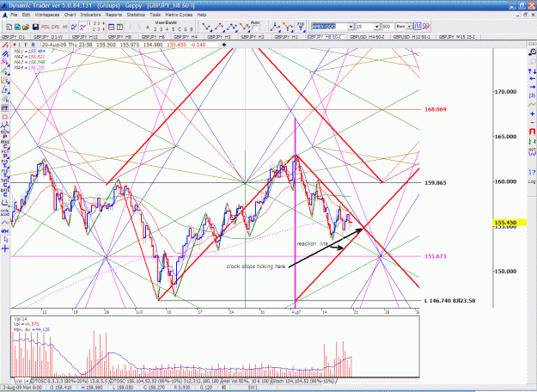Screen dimensions: 537x392
Task: Click the 151.673 price level label
Action: coord(436,256)
